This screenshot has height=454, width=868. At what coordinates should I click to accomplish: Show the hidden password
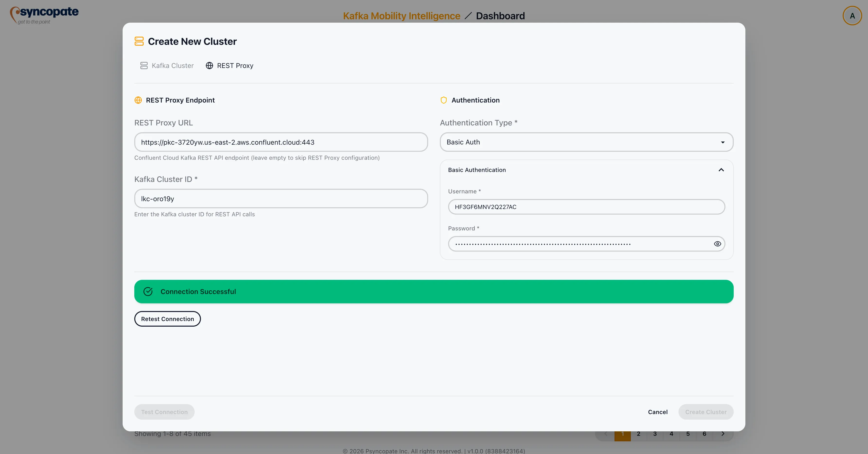tap(717, 244)
